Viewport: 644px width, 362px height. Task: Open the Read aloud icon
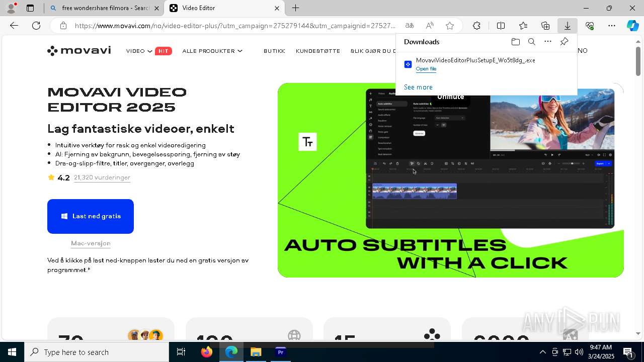[x=430, y=26]
